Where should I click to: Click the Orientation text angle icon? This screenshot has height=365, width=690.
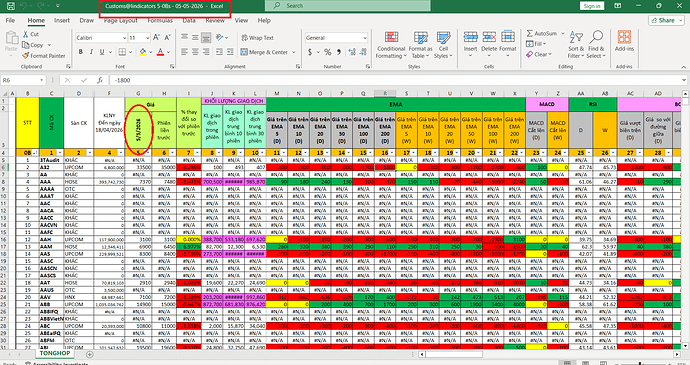(x=220, y=38)
